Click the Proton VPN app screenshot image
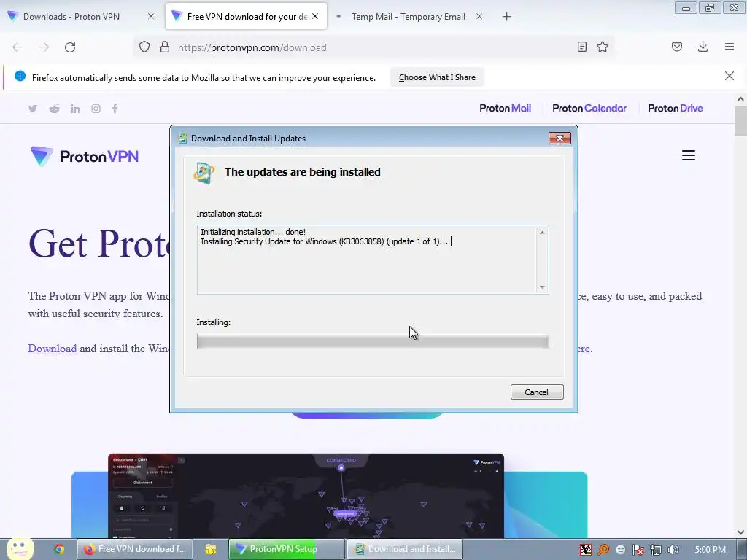Image resolution: width=747 pixels, height=560 pixels. pyautogui.click(x=306, y=496)
